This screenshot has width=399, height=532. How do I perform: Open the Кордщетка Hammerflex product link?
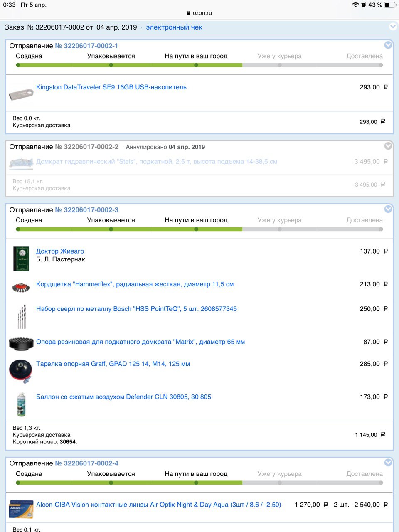click(x=135, y=285)
